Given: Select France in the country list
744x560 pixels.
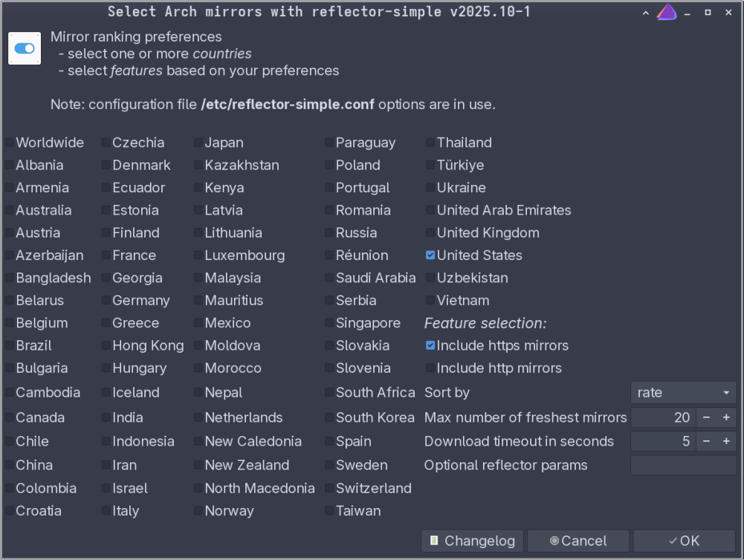Looking at the screenshot, I should 106,255.
